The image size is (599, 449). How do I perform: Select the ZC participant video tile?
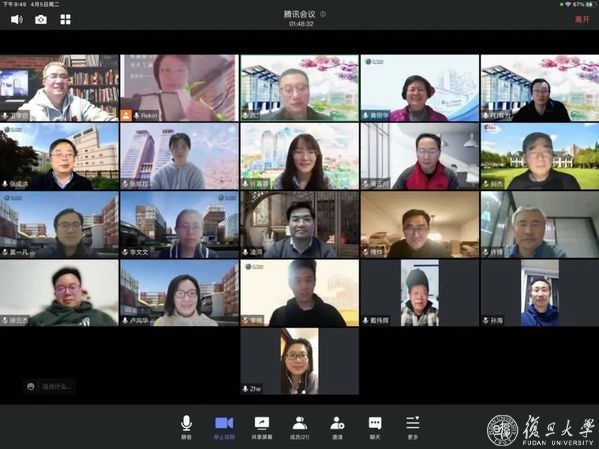pos(300,88)
